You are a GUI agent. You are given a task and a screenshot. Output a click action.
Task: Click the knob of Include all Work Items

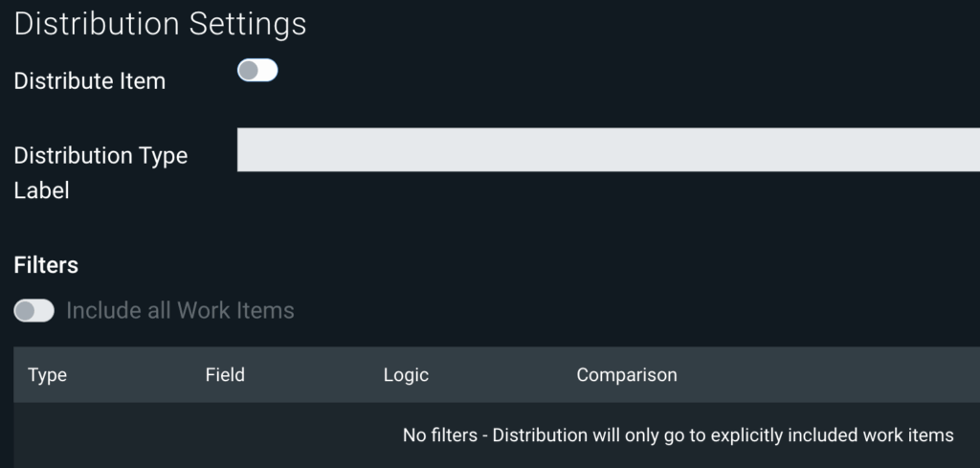[x=25, y=310]
